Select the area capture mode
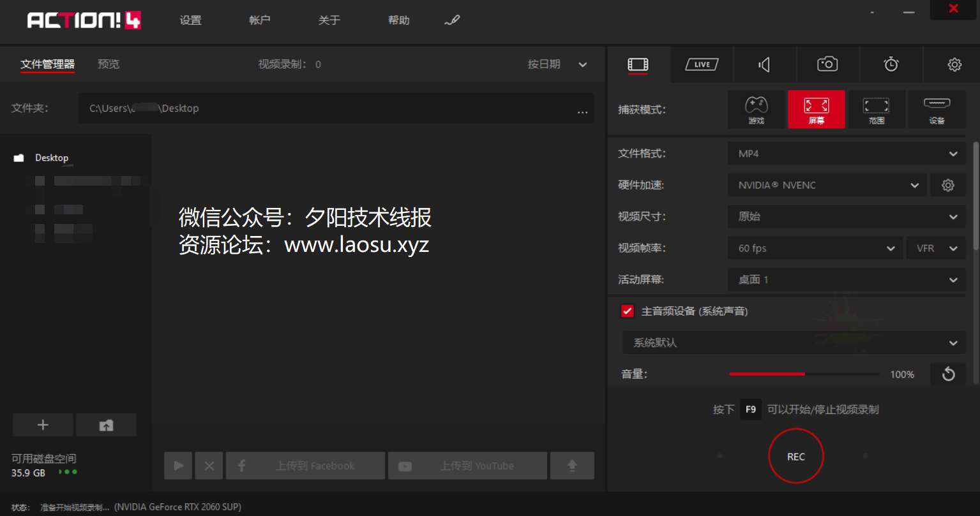Image resolution: width=980 pixels, height=516 pixels. 877,110
